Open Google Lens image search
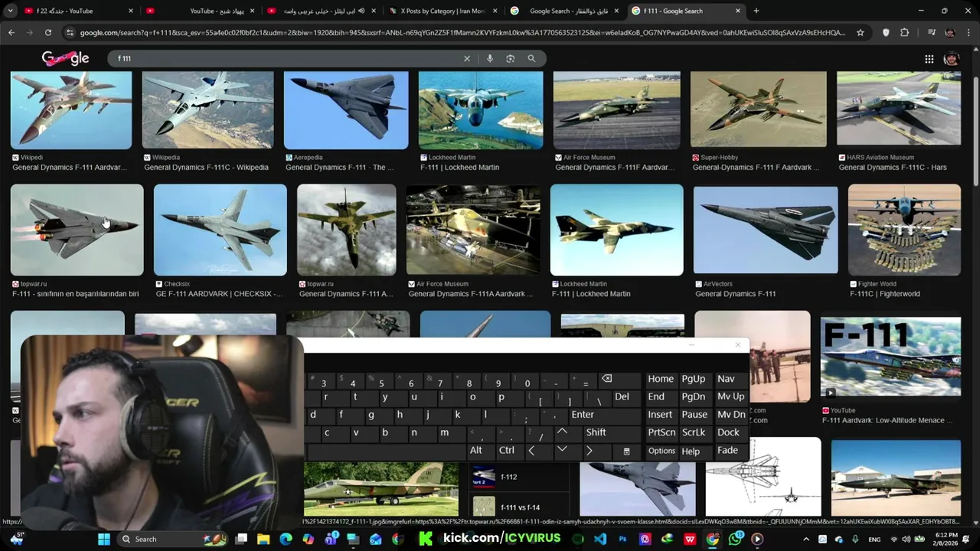This screenshot has height=551, width=980. (x=511, y=58)
